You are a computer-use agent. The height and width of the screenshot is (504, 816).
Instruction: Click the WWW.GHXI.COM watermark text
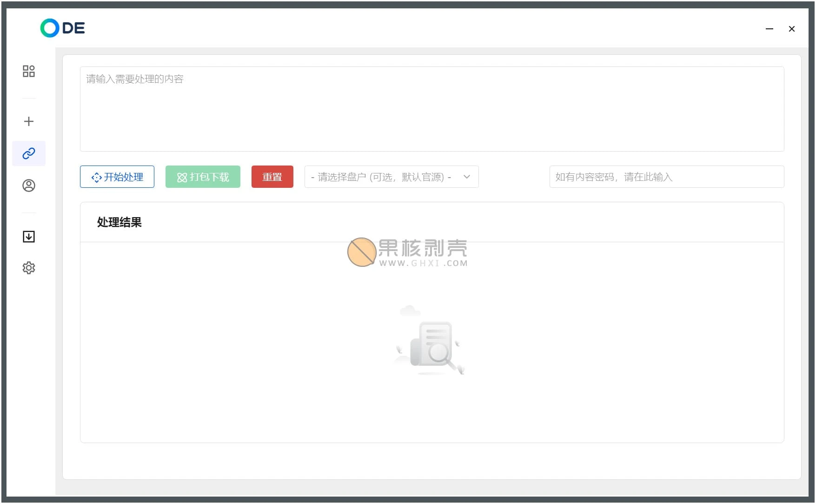point(423,263)
